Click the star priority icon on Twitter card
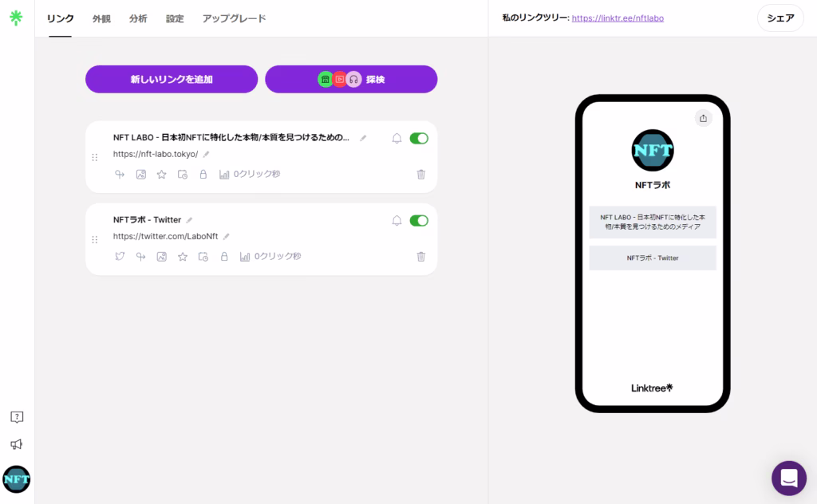 click(x=183, y=256)
